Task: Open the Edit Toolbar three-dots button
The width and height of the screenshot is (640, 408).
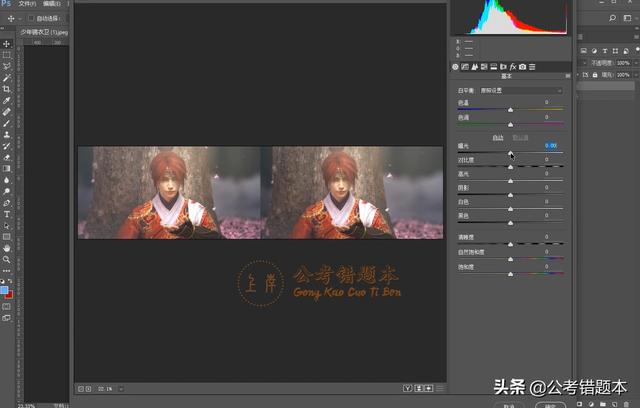Action: pos(7,271)
